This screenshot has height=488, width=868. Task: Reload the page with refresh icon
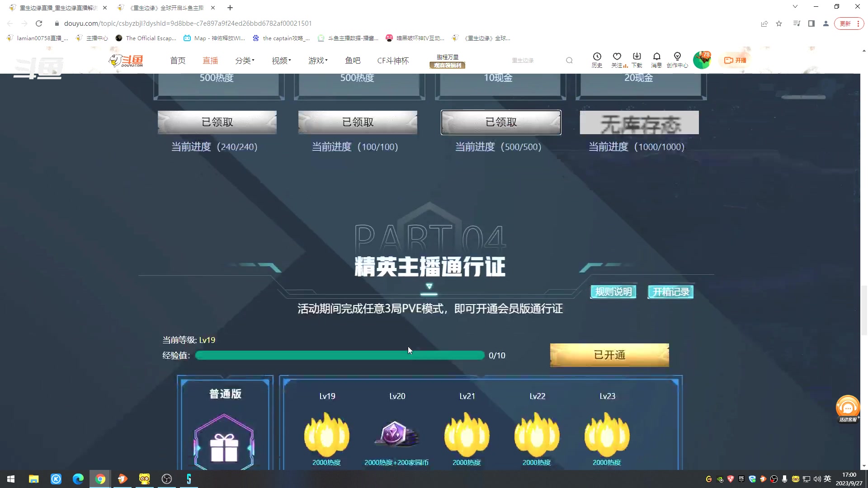[x=39, y=23]
